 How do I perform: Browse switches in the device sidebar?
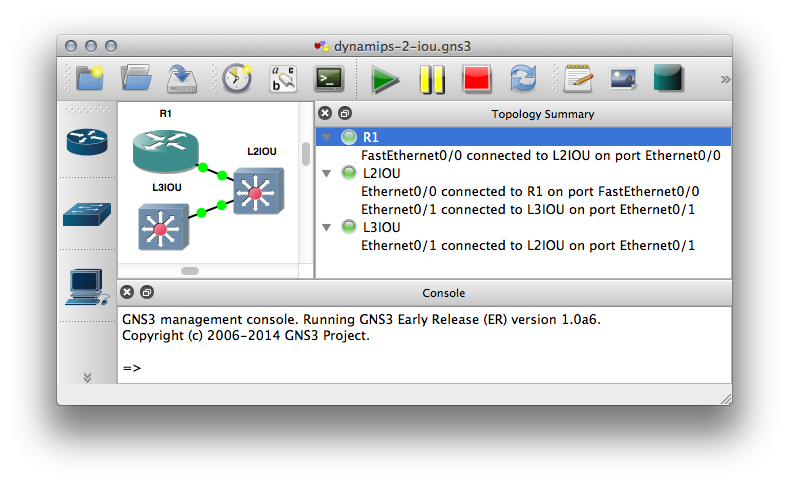tap(87, 214)
